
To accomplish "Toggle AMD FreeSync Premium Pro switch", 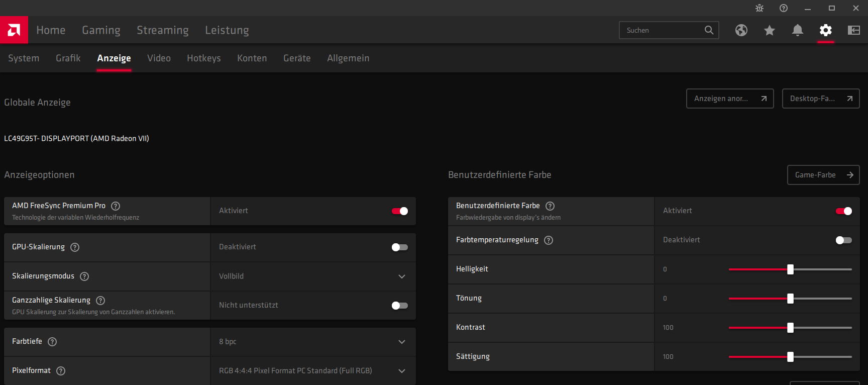I will pyautogui.click(x=400, y=211).
